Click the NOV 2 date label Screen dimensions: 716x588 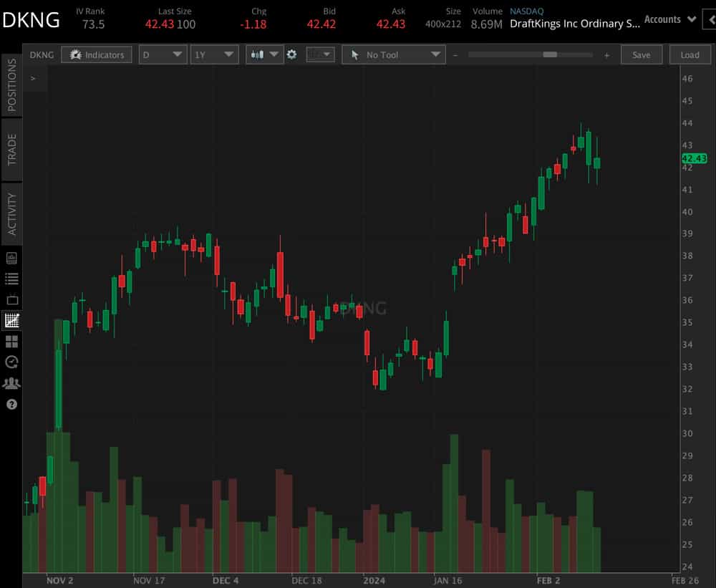[60, 581]
